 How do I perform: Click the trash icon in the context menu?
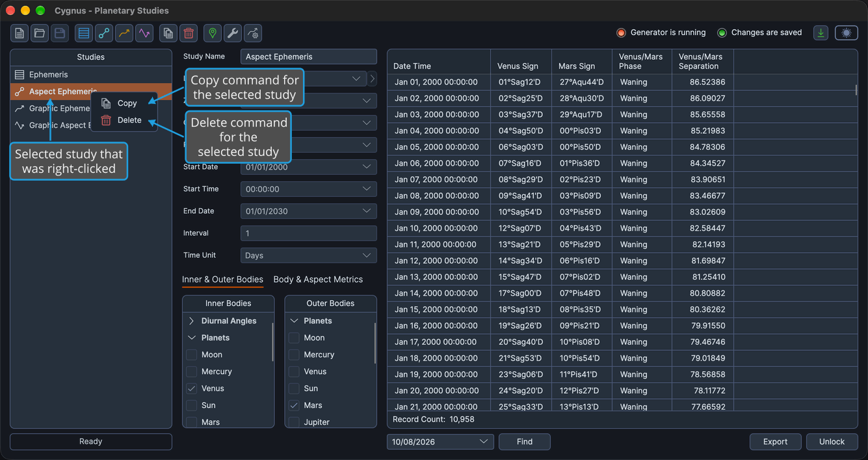106,120
